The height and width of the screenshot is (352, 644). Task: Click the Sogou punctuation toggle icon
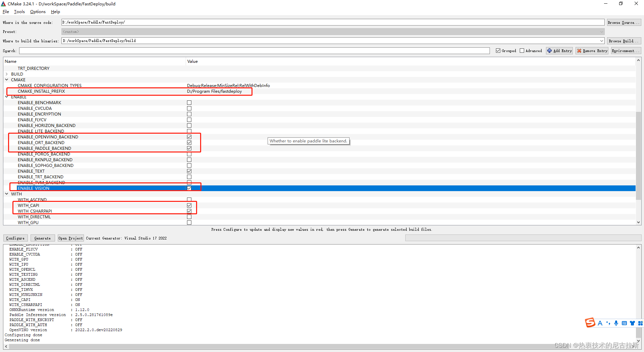point(608,323)
